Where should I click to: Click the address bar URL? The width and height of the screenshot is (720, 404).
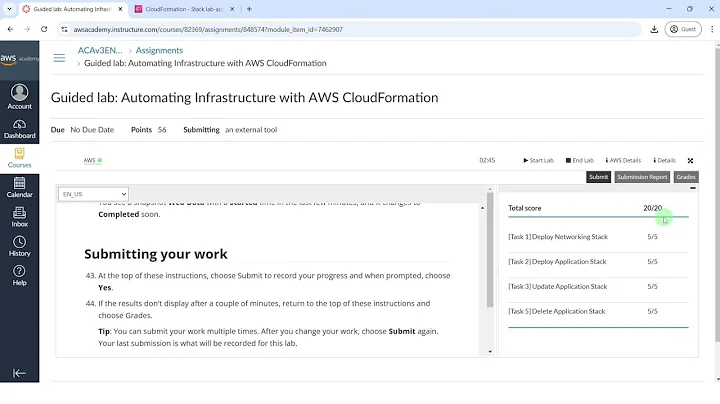click(208, 29)
